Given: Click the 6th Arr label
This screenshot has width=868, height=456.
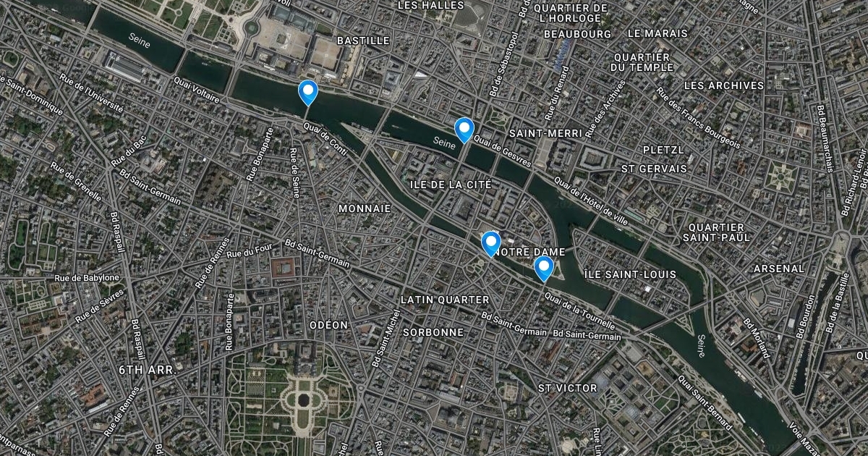Looking at the screenshot, I should (x=146, y=369).
